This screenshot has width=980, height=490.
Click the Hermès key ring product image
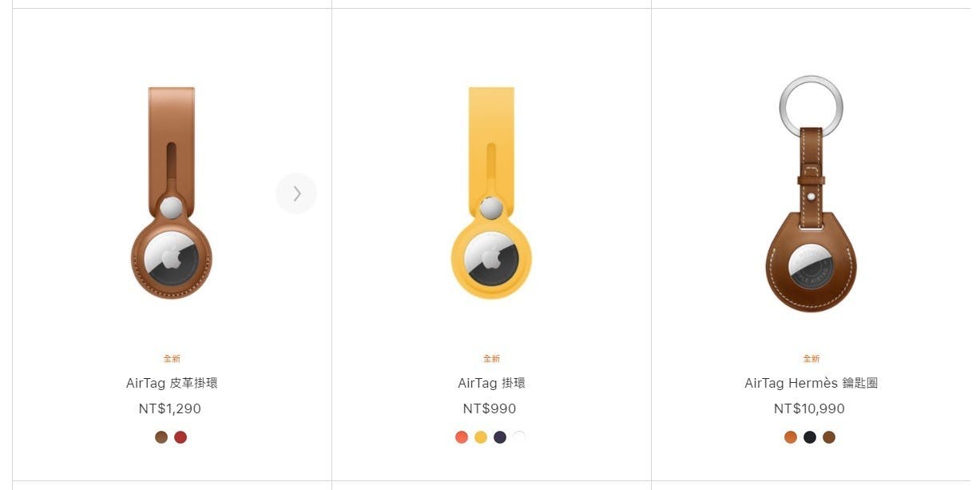coord(811,193)
